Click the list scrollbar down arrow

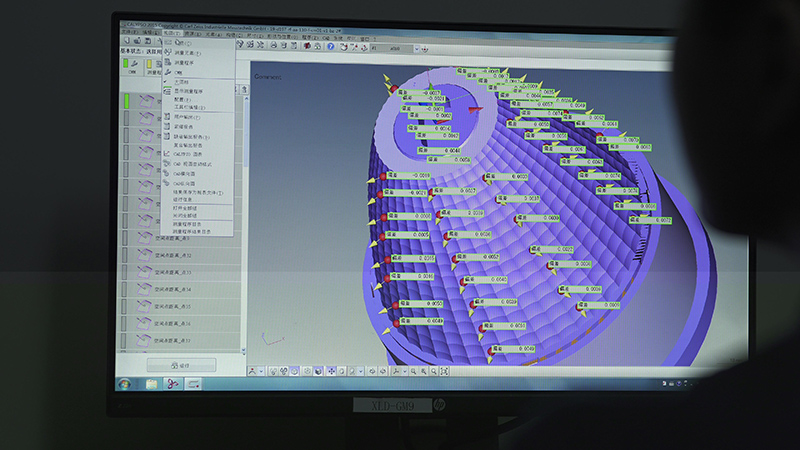click(244, 351)
